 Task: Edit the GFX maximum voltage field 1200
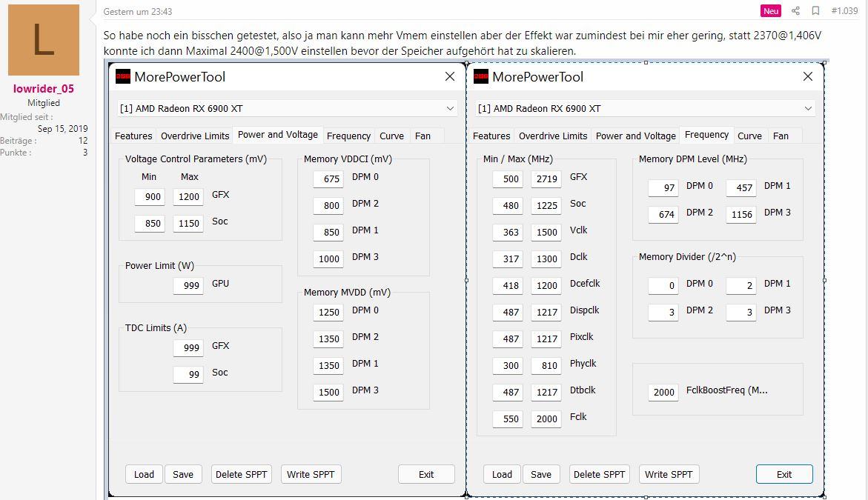[188, 197]
